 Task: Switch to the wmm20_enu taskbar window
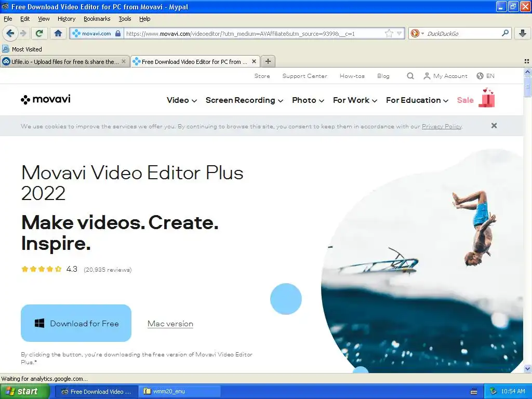click(180, 392)
